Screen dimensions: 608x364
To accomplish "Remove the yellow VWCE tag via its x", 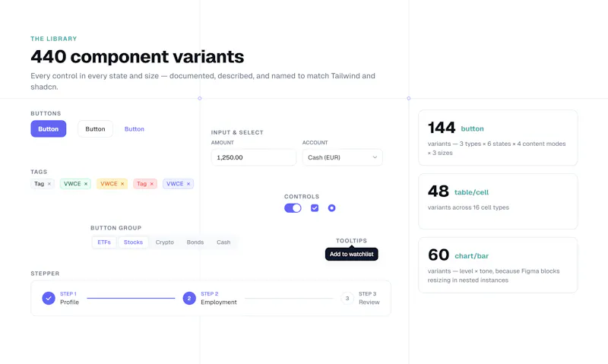I will [x=122, y=184].
